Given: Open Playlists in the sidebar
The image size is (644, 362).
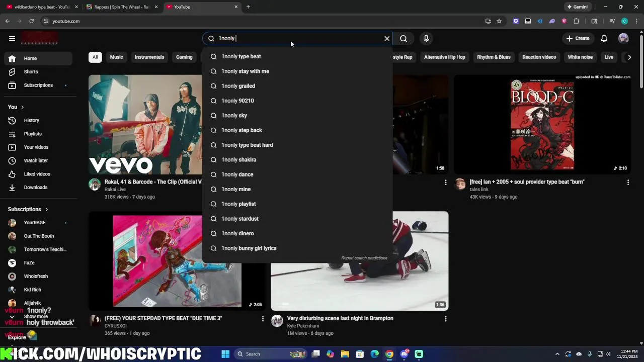Looking at the screenshot, I should point(38,134).
